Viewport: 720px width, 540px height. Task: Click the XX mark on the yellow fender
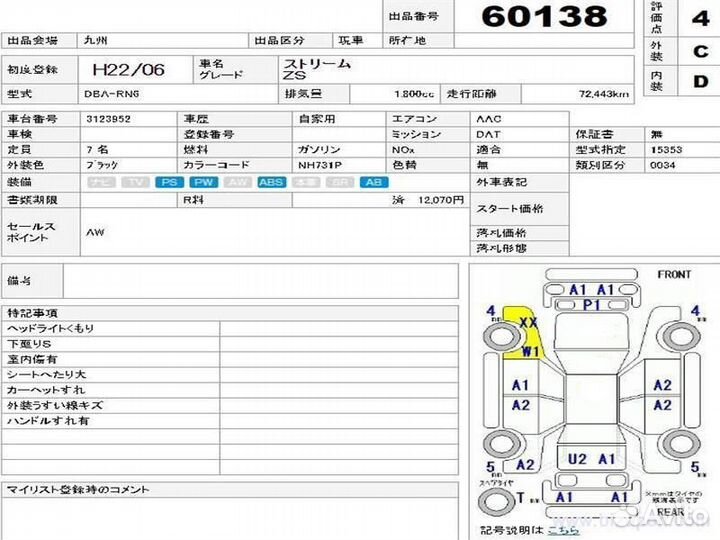529,322
